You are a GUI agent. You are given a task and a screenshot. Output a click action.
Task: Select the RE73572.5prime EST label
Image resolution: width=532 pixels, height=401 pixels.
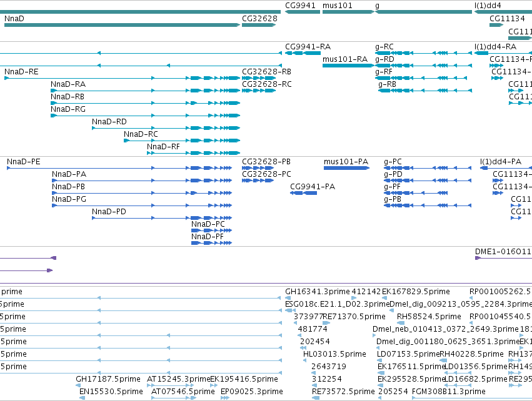[x=343, y=392]
